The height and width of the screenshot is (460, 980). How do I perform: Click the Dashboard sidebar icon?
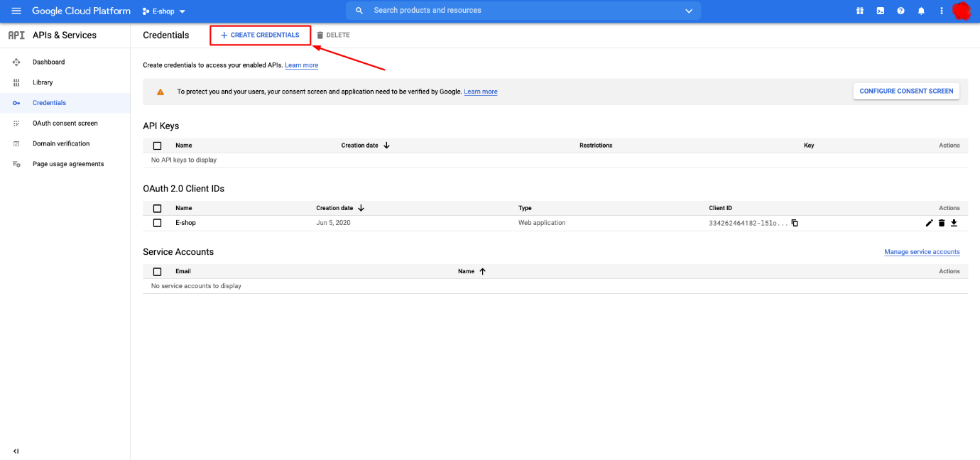point(16,62)
